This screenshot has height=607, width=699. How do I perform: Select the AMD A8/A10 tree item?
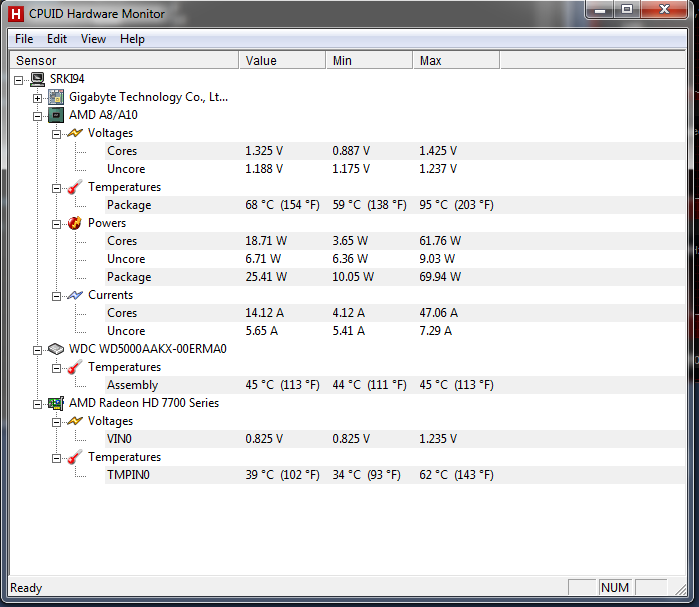point(103,115)
